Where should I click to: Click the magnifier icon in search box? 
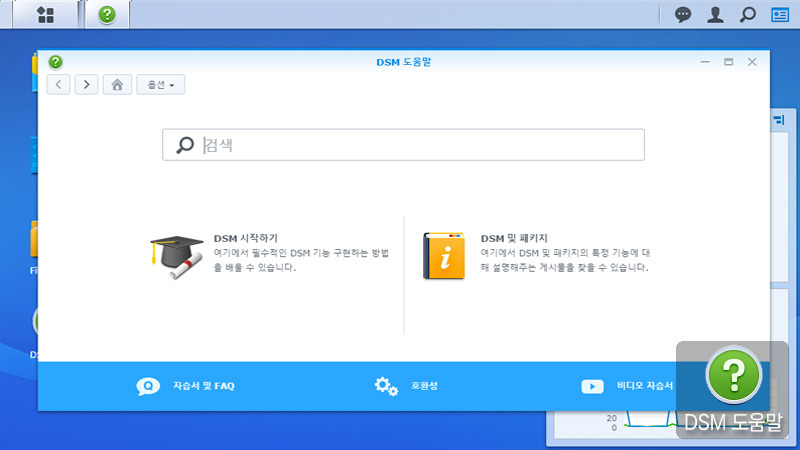click(x=185, y=145)
